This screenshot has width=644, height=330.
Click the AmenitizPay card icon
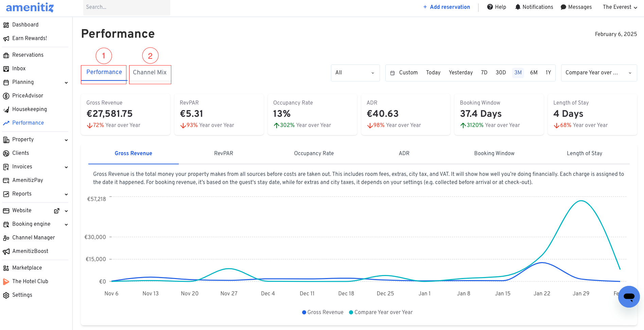coord(6,180)
